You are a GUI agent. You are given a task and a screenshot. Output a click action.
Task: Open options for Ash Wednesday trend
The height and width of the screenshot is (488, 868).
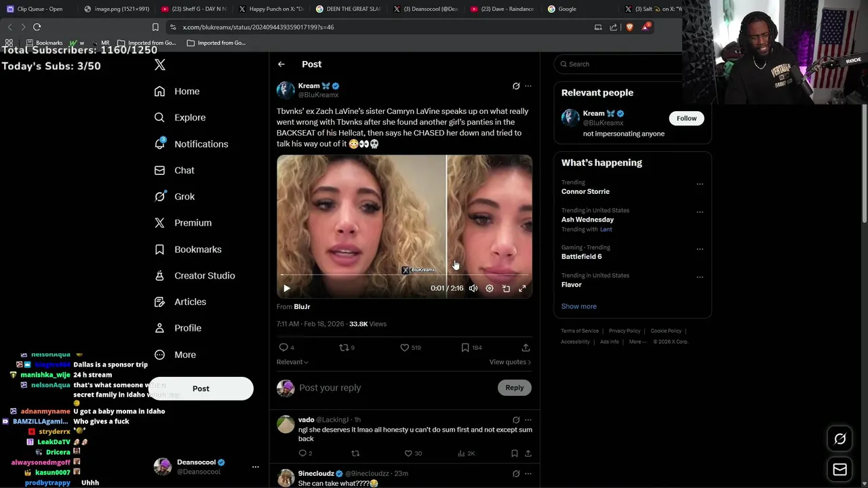pyautogui.click(x=700, y=211)
